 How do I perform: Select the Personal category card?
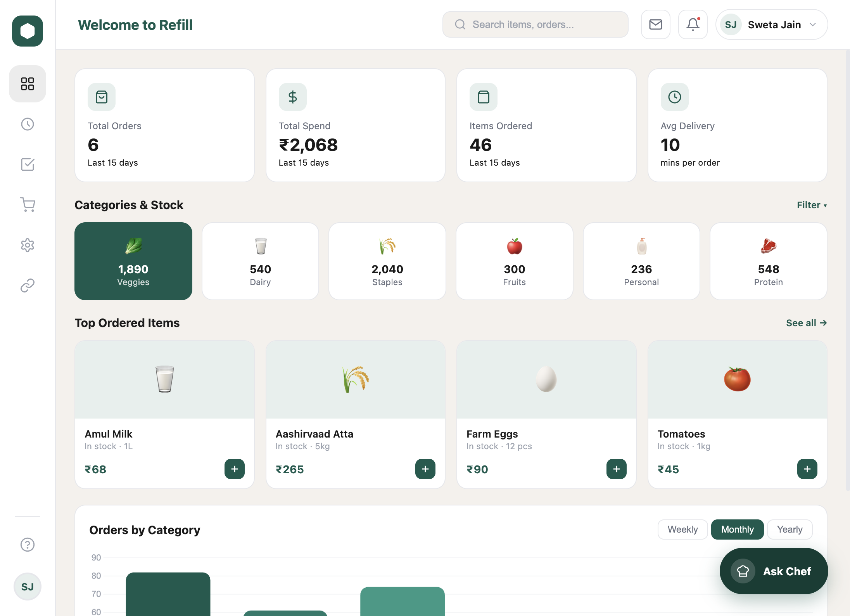pos(641,261)
